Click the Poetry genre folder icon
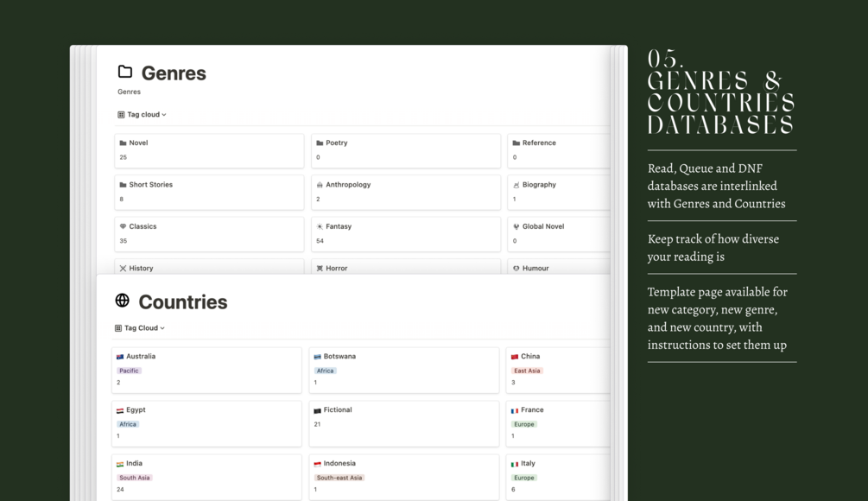 320,143
